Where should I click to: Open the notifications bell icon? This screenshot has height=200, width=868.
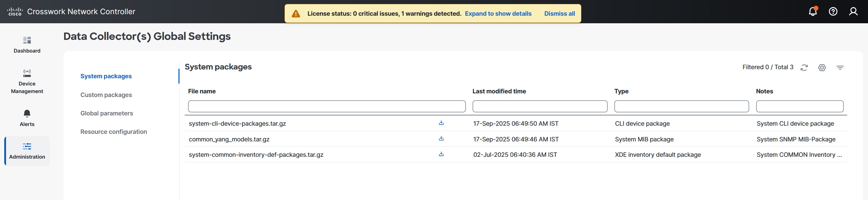coord(812,12)
